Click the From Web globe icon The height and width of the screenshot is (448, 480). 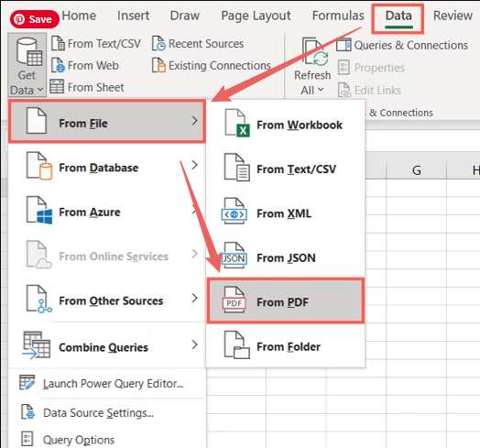point(58,65)
